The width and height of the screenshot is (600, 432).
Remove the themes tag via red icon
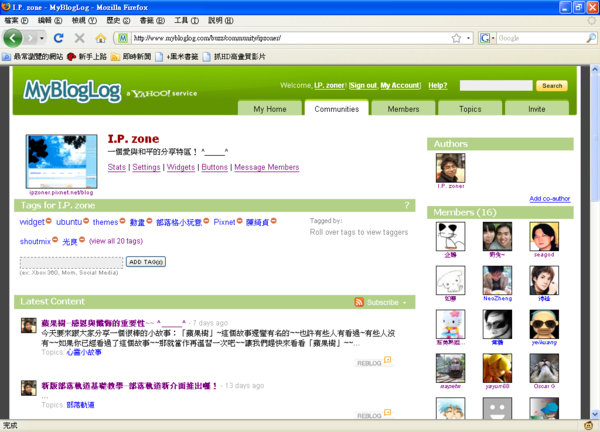122,221
